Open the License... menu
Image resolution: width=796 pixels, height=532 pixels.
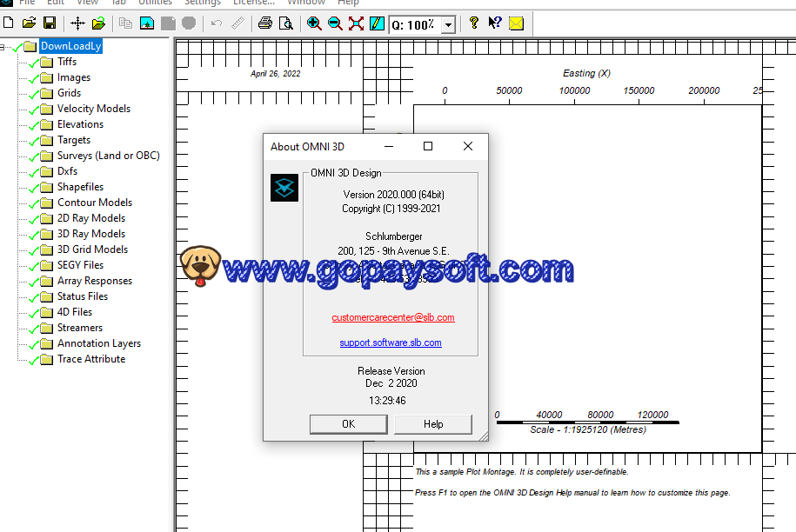coord(254,3)
